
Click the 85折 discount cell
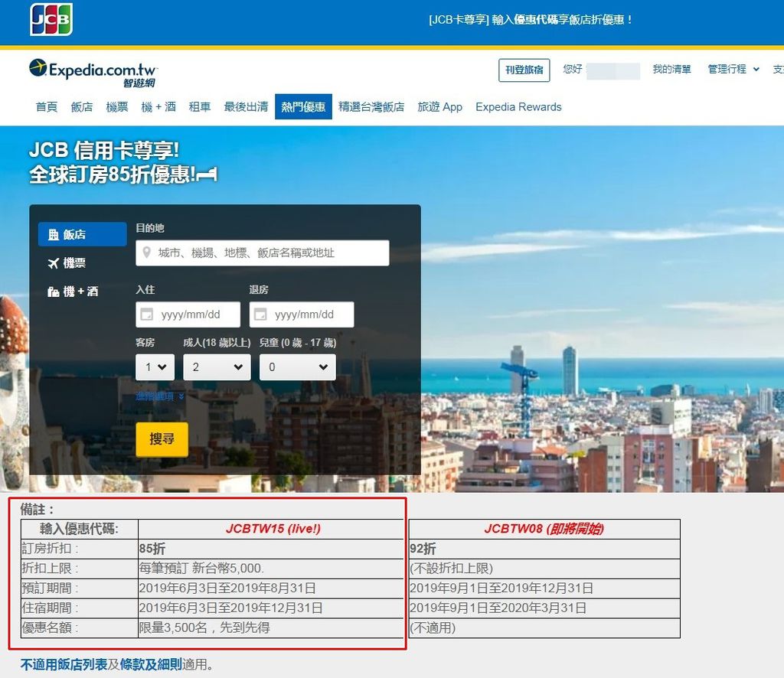click(271, 549)
